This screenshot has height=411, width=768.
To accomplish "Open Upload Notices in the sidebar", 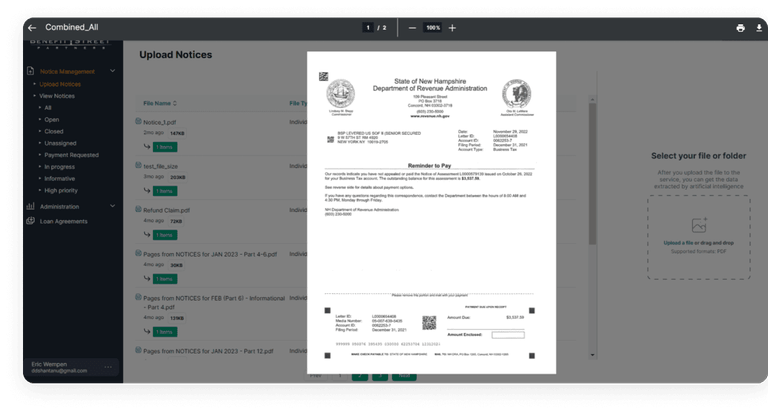I will click(60, 84).
